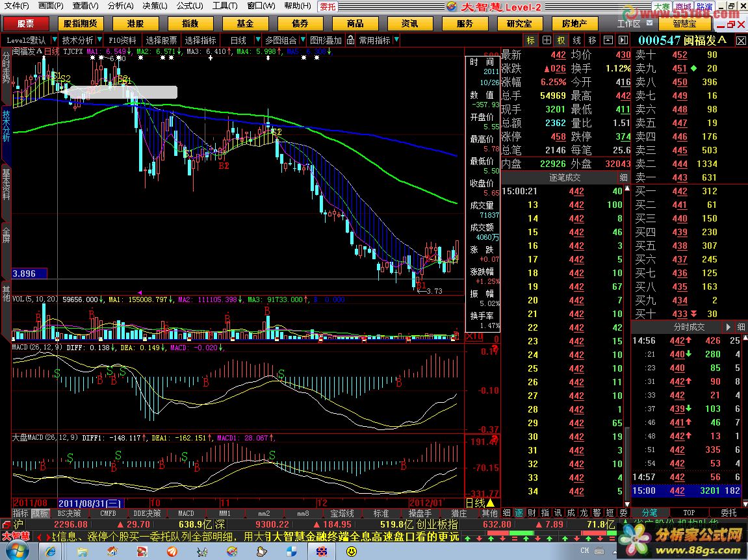Click the 细 detail button beside 逐笔成交

tap(623, 177)
